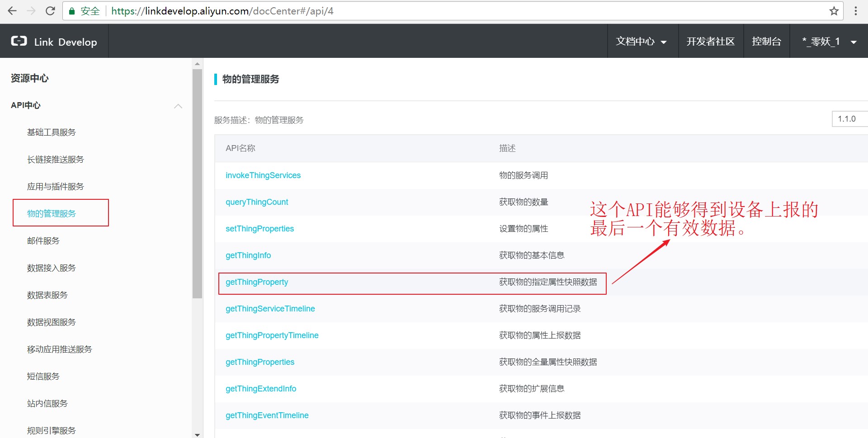Open the *_零妖_1 account dropdown
The image size is (868, 438).
click(x=829, y=42)
